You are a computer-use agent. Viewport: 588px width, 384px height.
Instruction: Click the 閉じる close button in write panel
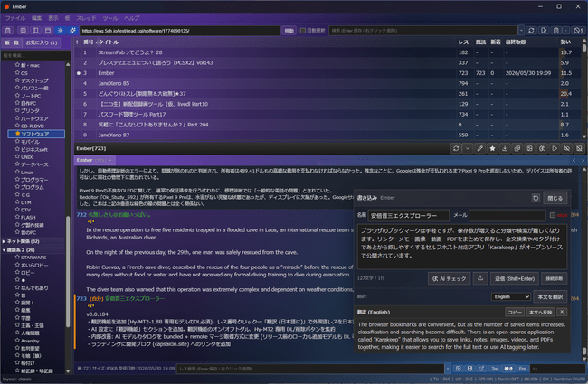[x=555, y=198]
